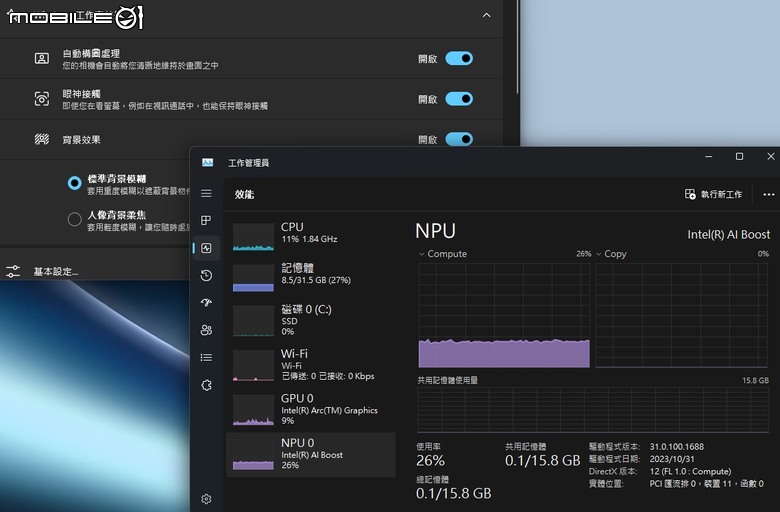Open the three-dots more options menu

[x=769, y=195]
